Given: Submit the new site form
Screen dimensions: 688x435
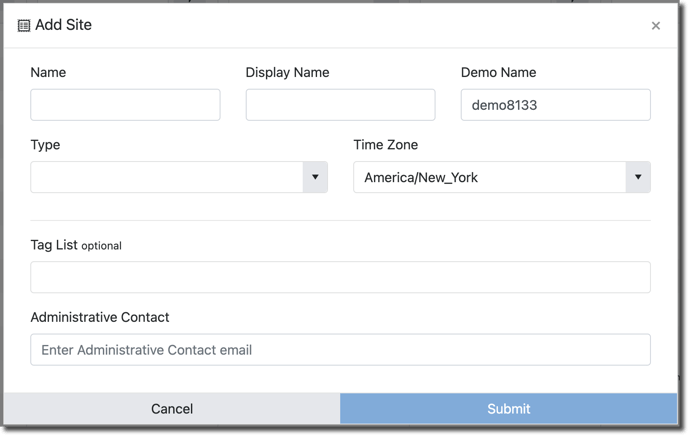Looking at the screenshot, I should 509,409.
